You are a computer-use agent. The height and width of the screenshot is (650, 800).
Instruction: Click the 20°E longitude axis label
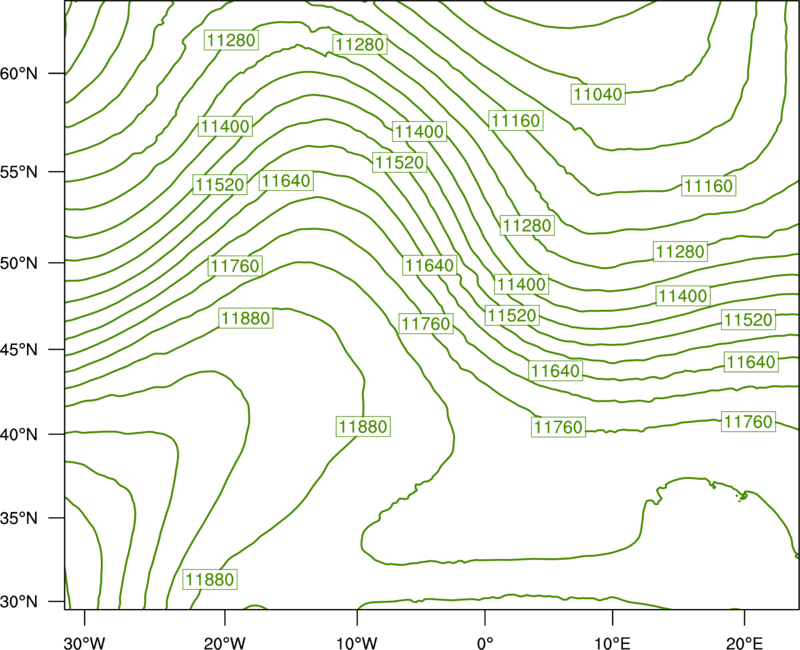pyautogui.click(x=744, y=643)
